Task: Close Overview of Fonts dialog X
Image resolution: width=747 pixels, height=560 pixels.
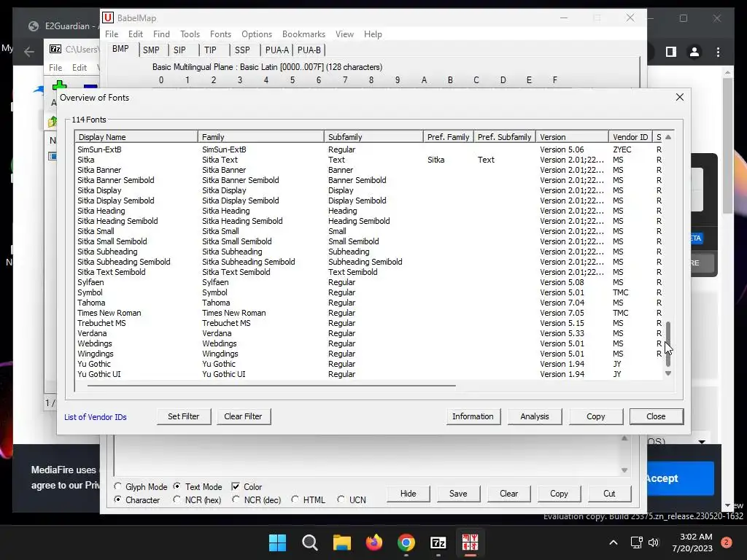Action: [680, 97]
